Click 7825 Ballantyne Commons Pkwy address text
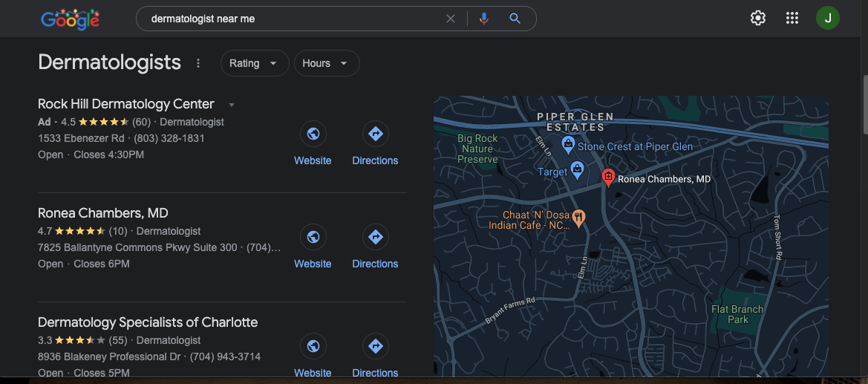 (137, 247)
